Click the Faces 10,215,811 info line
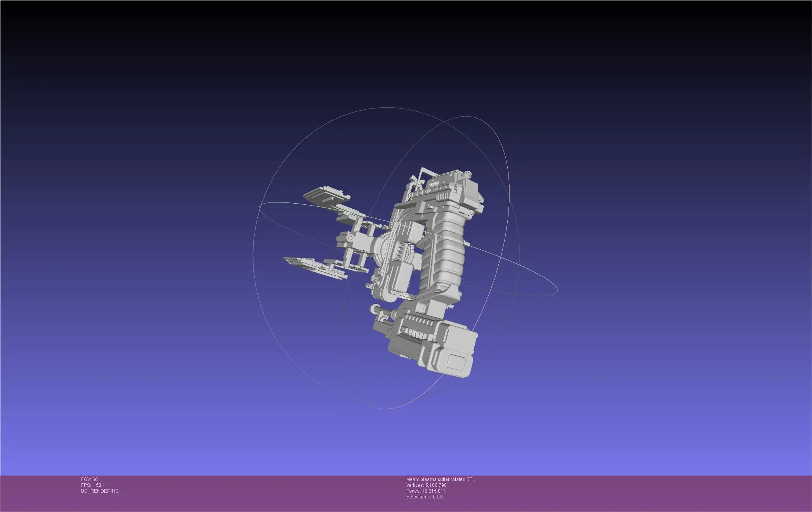 [x=425, y=491]
